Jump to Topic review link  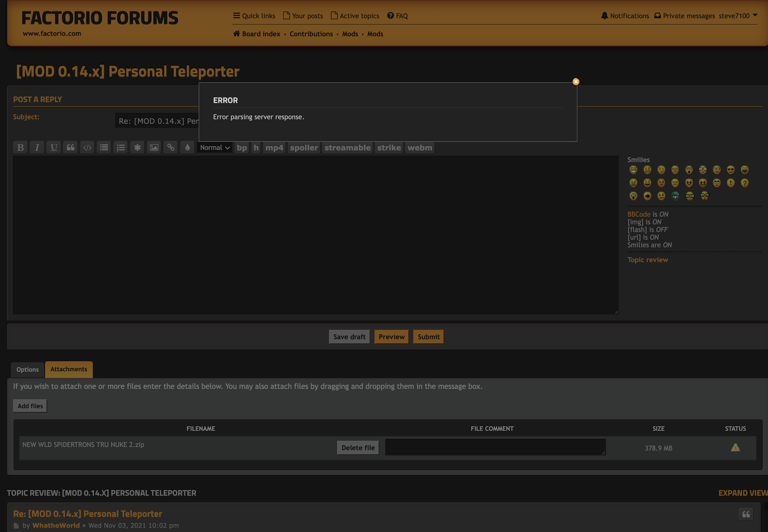click(648, 260)
